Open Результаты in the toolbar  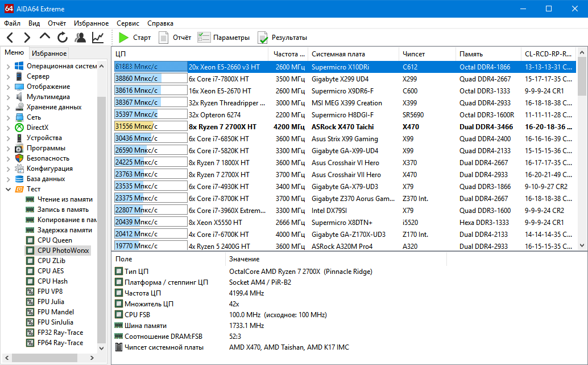point(283,38)
